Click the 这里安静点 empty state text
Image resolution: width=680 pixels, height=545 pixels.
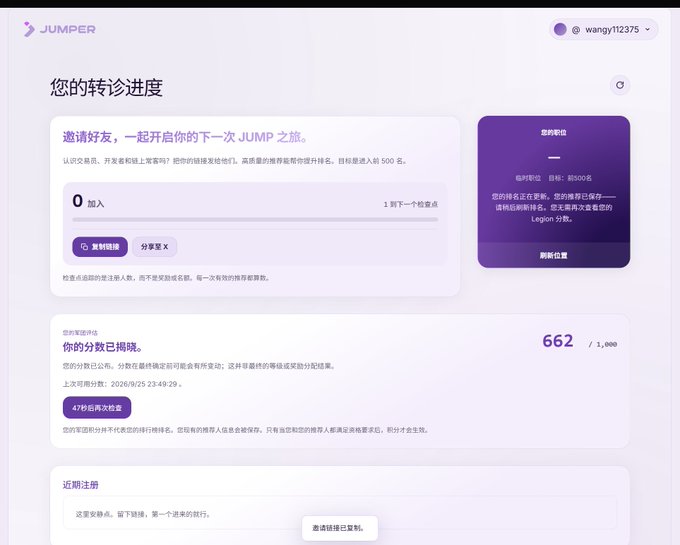(143, 514)
